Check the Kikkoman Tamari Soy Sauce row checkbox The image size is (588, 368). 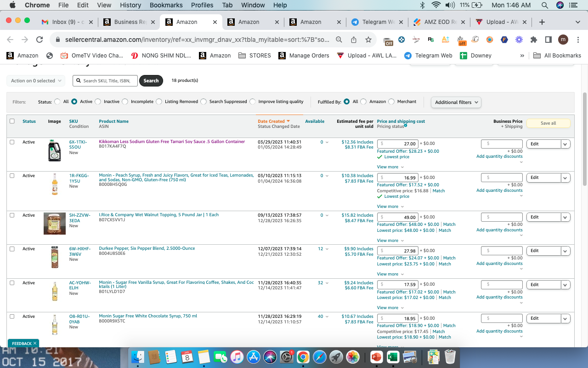click(x=12, y=142)
